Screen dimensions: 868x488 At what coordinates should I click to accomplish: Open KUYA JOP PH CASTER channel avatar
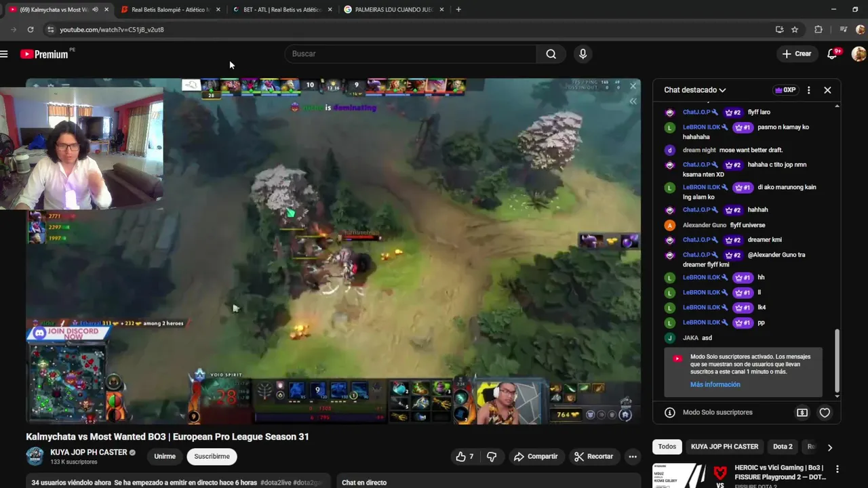click(35, 456)
